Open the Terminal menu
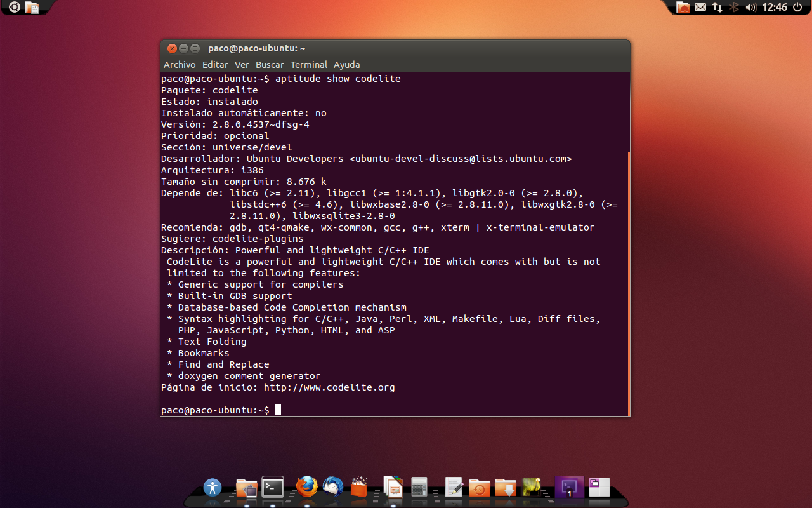The height and width of the screenshot is (508, 812). click(x=309, y=65)
